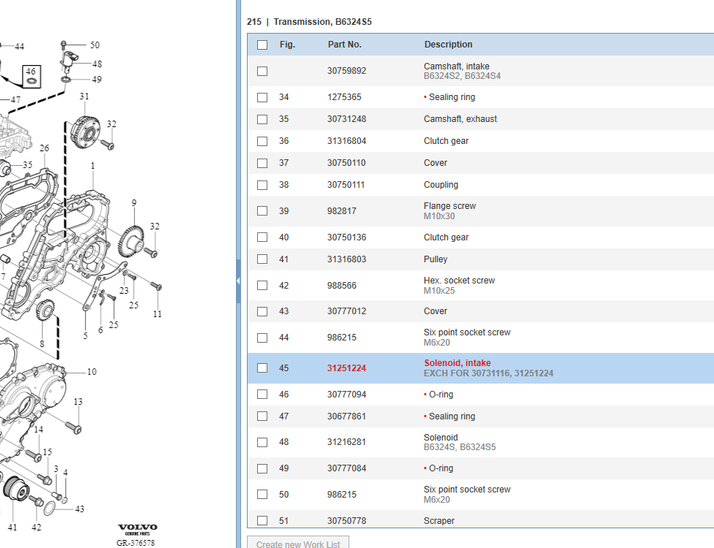Click the Create new Work List button
Image resolution: width=714 pixels, height=548 pixels.
pos(297,542)
